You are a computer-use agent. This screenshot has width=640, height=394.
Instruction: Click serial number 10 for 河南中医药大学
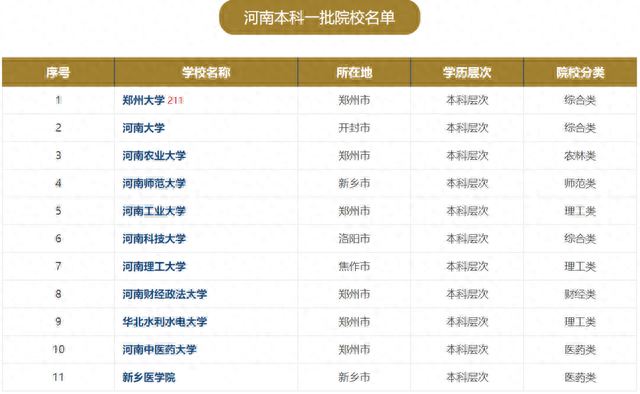point(58,349)
